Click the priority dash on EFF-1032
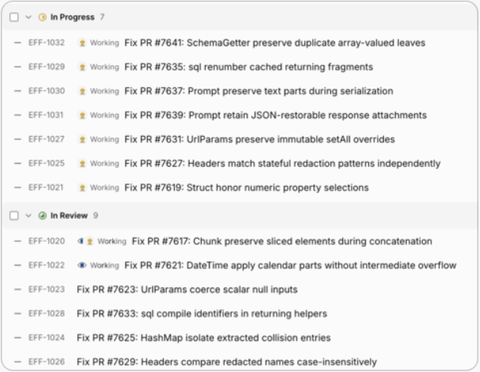 coord(18,43)
